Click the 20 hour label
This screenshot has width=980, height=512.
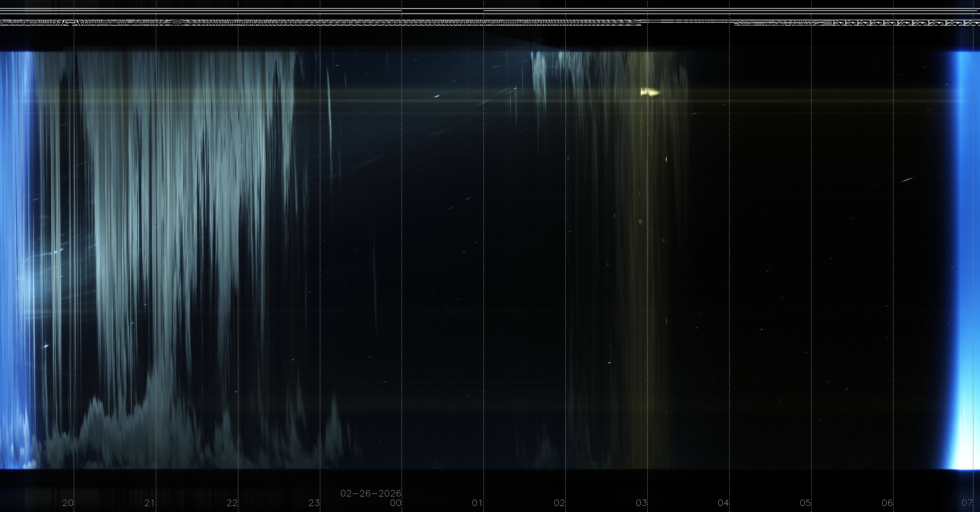click(x=68, y=503)
